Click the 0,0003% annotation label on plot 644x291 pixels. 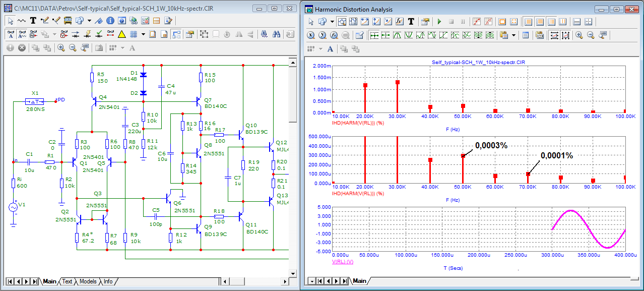tap(491, 145)
